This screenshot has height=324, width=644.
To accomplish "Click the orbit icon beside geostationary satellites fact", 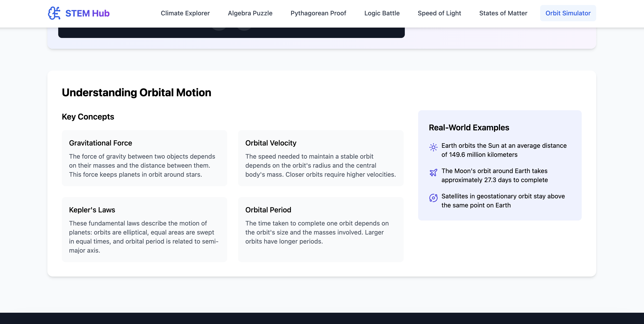I will 433,198.
